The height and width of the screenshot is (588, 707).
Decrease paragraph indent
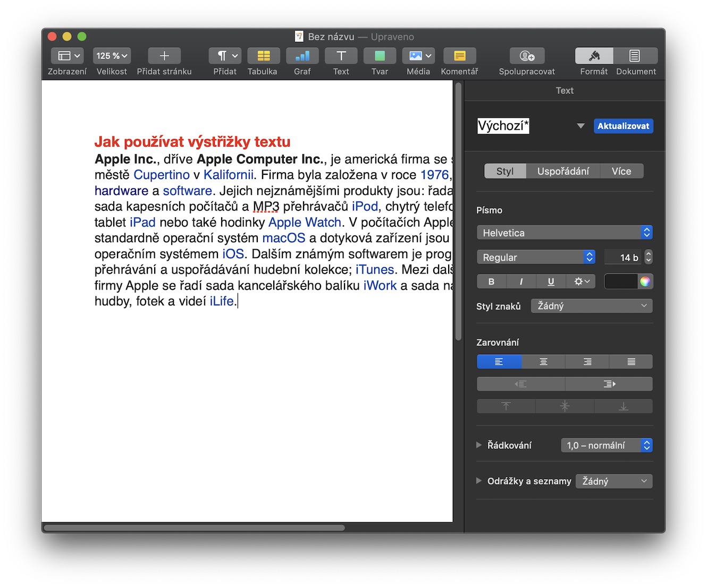[x=521, y=384]
